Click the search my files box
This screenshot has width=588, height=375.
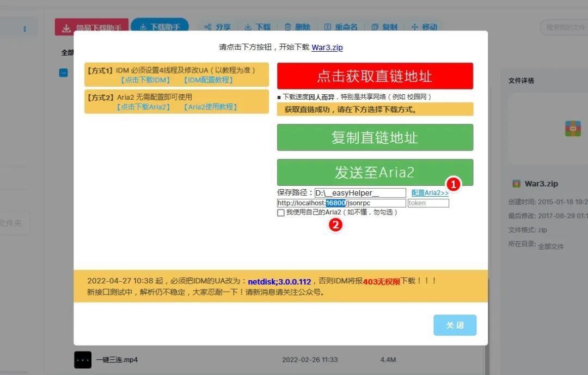pyautogui.click(x=563, y=27)
